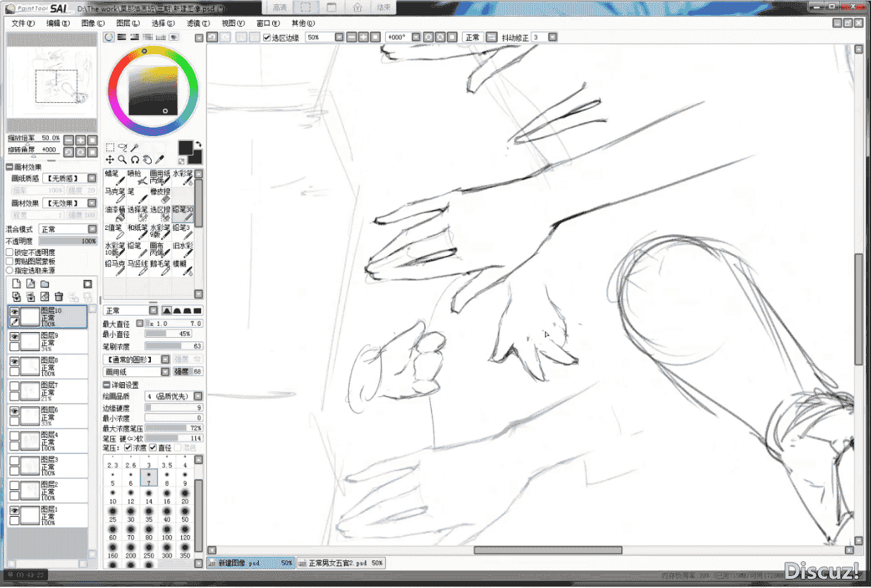Open the 图层 menu

(x=128, y=23)
